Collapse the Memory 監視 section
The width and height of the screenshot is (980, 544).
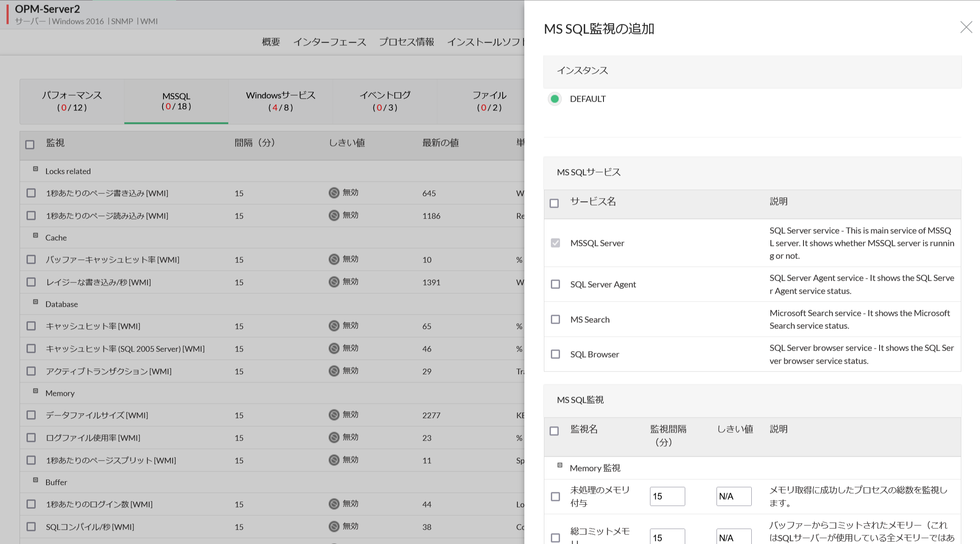click(x=560, y=465)
